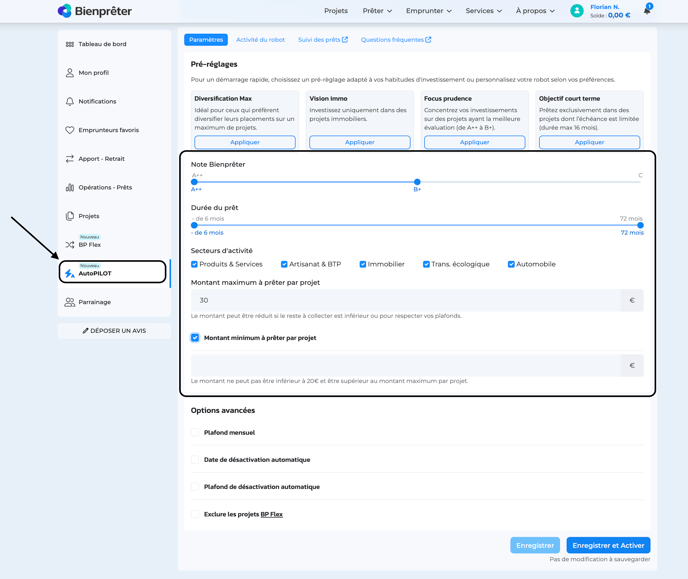The image size is (688, 579).
Task: Apply the Diversification Max preset
Action: click(245, 142)
